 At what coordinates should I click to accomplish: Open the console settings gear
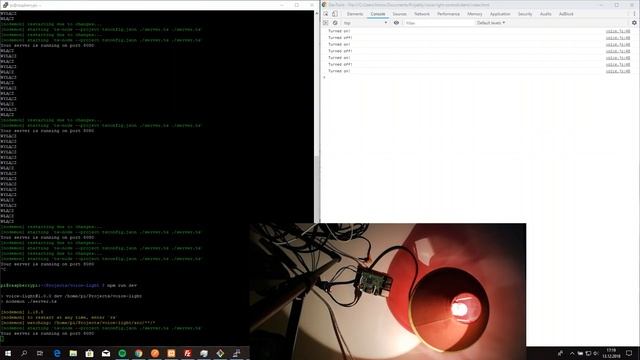point(634,23)
